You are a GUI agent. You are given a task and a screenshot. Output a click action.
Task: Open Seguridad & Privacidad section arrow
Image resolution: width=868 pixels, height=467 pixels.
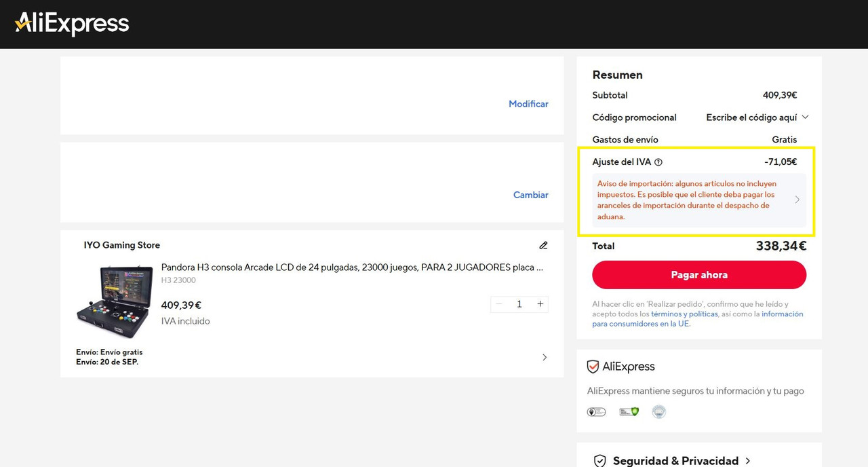[x=748, y=461]
